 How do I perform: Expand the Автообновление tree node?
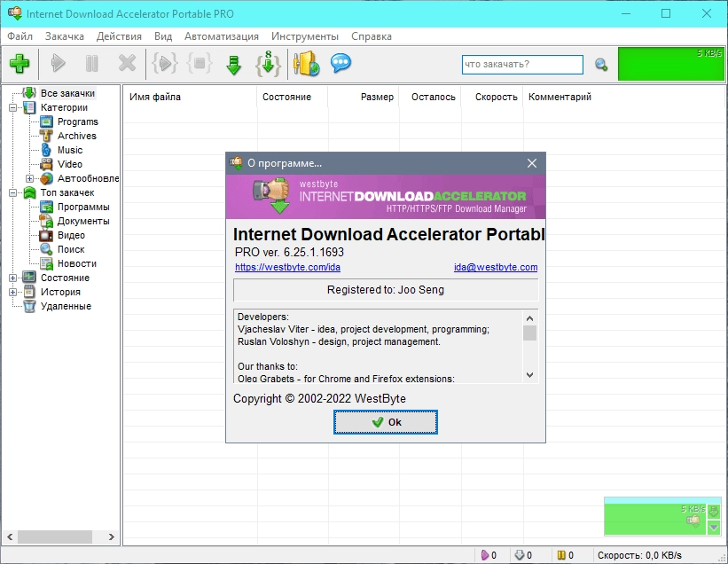pyautogui.click(x=30, y=179)
